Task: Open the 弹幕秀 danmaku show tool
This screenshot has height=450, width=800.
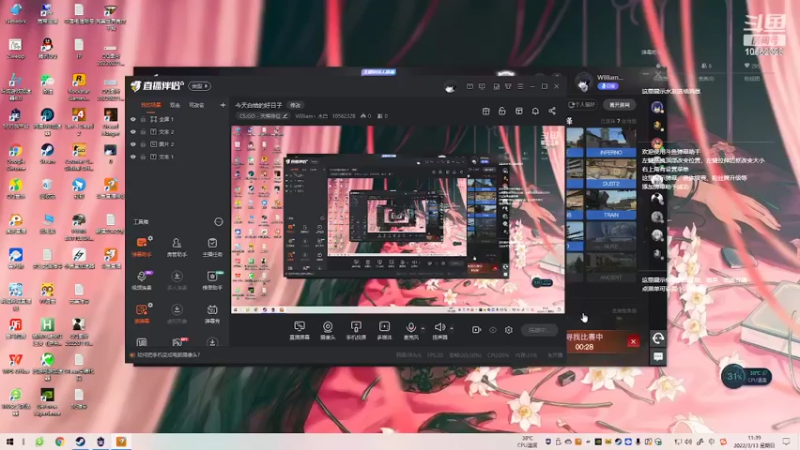Action: (212, 314)
